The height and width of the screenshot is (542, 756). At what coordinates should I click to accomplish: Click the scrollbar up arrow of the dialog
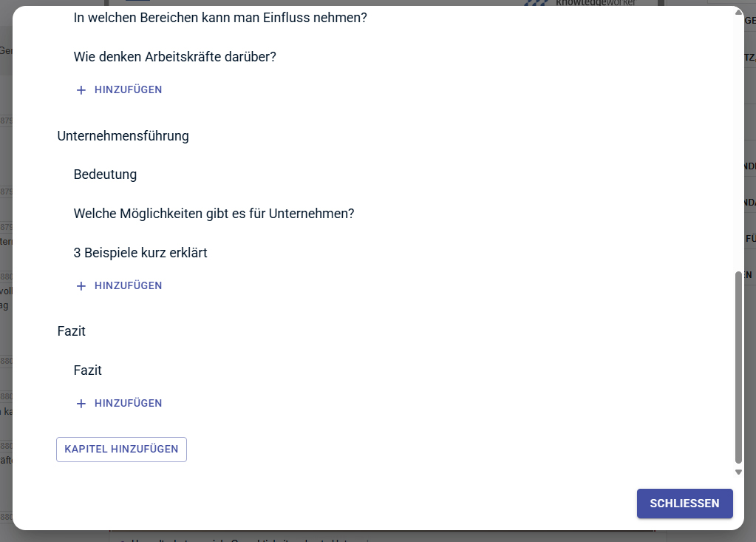click(x=737, y=13)
